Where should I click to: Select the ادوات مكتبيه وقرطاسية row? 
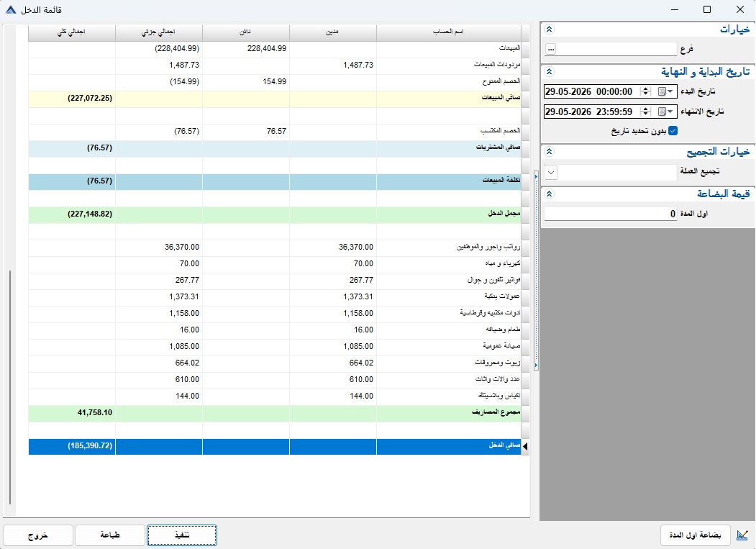point(275,313)
